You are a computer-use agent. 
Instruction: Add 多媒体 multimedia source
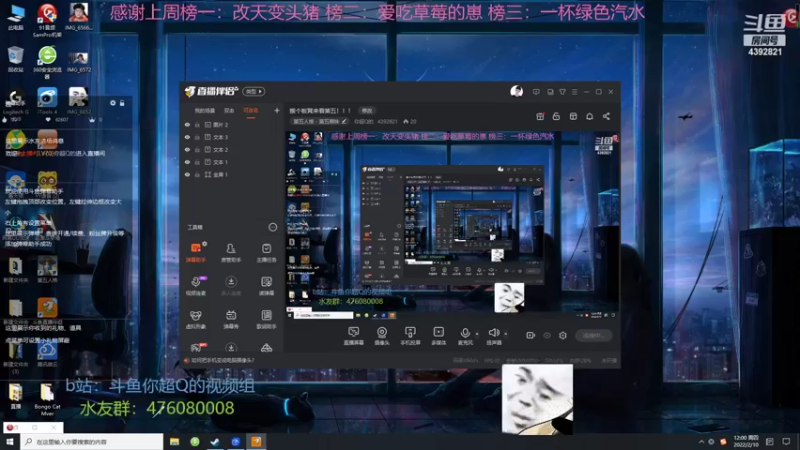438,336
